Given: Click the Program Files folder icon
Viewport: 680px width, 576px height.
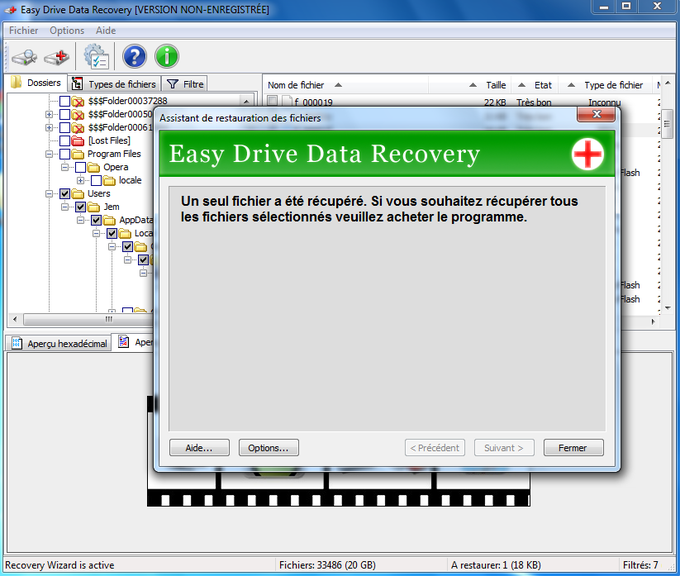Looking at the screenshot, I should [x=78, y=154].
